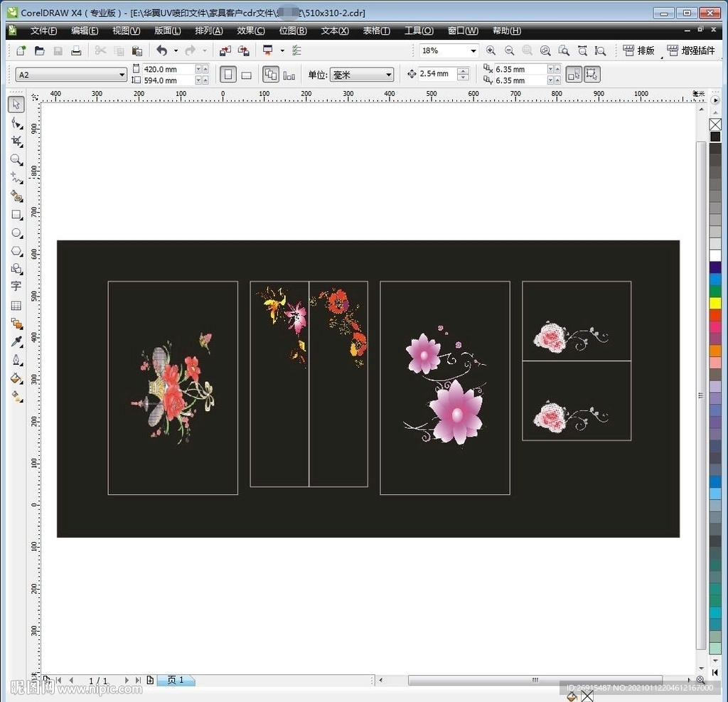Switch page to landscape orientation
The image size is (728, 702).
coord(246,75)
